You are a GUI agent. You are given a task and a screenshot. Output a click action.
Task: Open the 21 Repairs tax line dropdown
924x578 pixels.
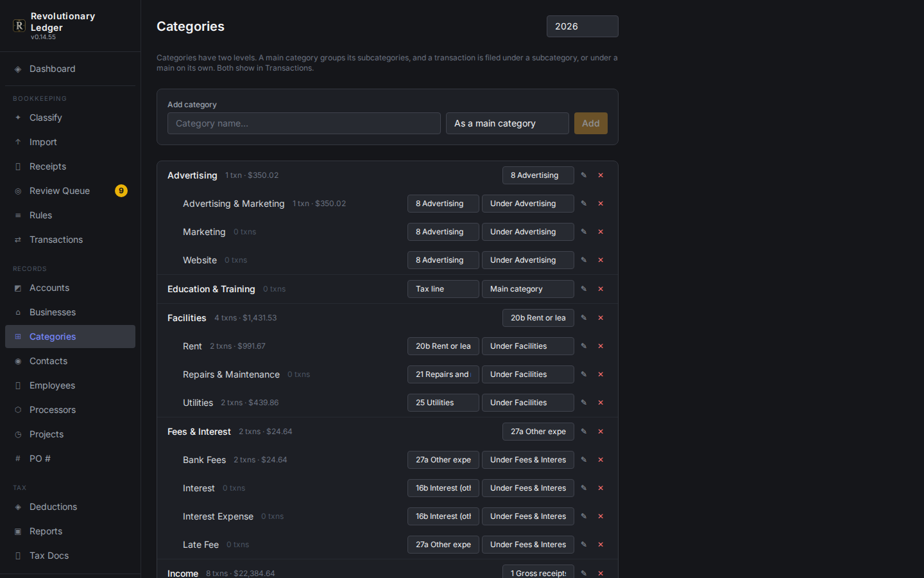[x=443, y=374]
